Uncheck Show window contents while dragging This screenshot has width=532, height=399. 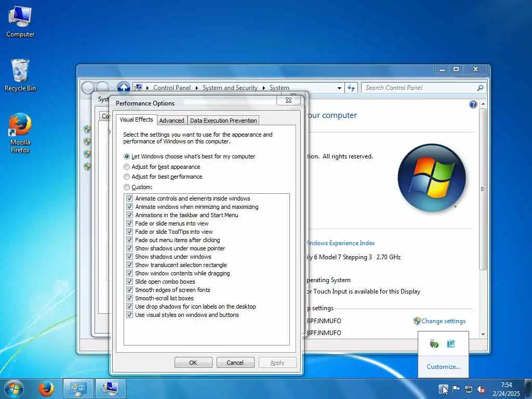tap(129, 273)
